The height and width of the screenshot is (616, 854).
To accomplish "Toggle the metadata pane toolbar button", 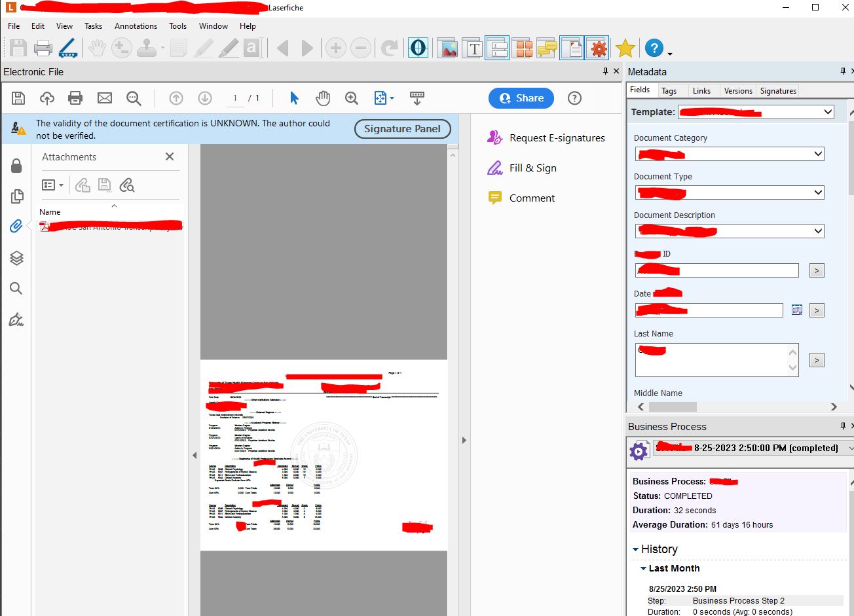I will [x=498, y=48].
